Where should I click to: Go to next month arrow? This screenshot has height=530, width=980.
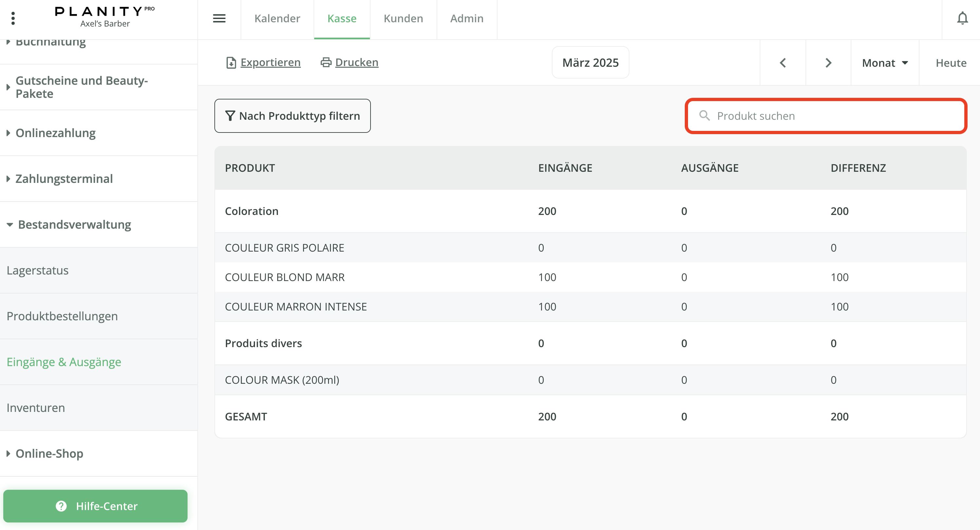(x=828, y=63)
